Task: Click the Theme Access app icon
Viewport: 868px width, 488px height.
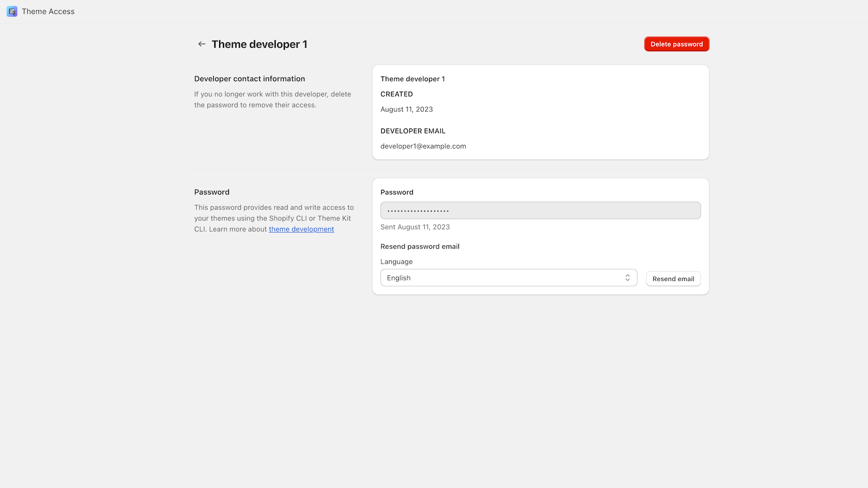Action: pos(11,11)
